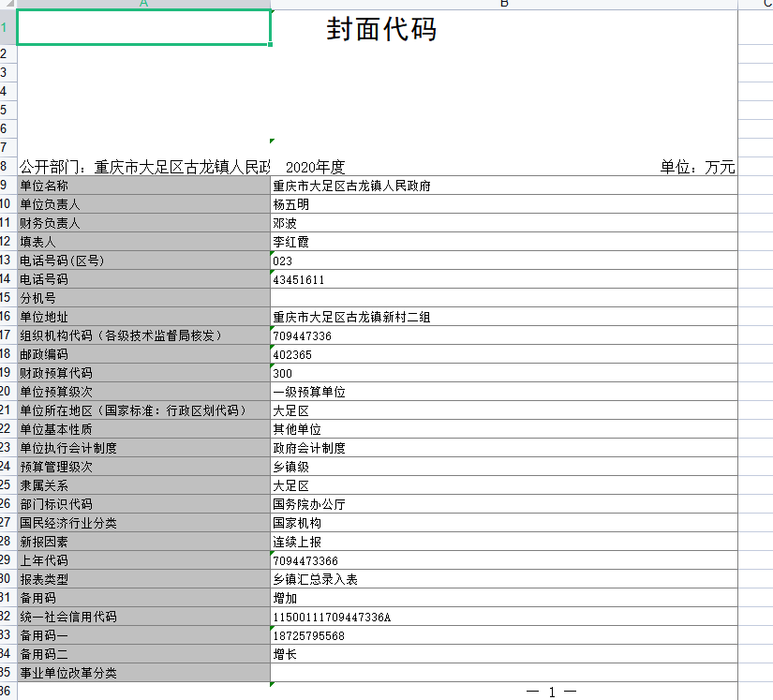Select the value 增加

504,598
